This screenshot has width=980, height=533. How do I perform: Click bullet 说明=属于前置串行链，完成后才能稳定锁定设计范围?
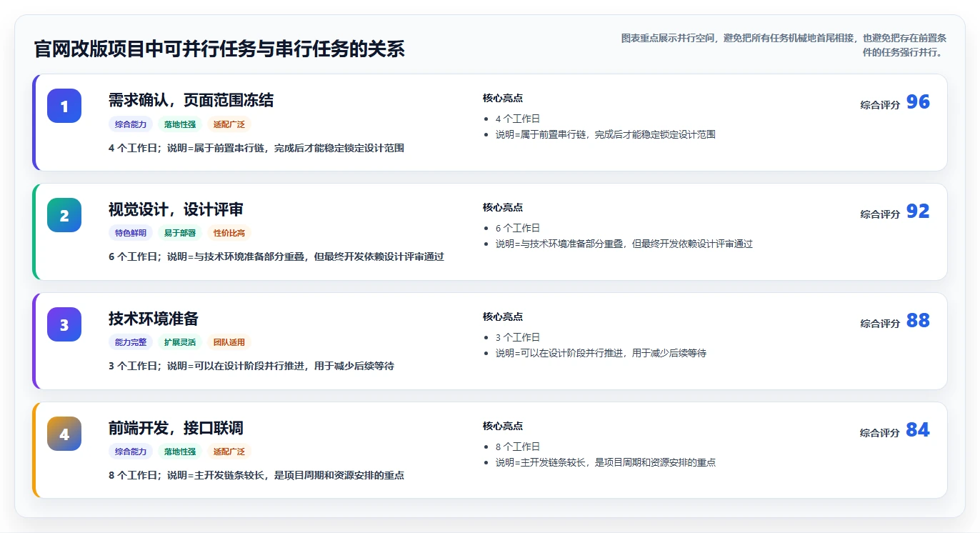click(606, 134)
